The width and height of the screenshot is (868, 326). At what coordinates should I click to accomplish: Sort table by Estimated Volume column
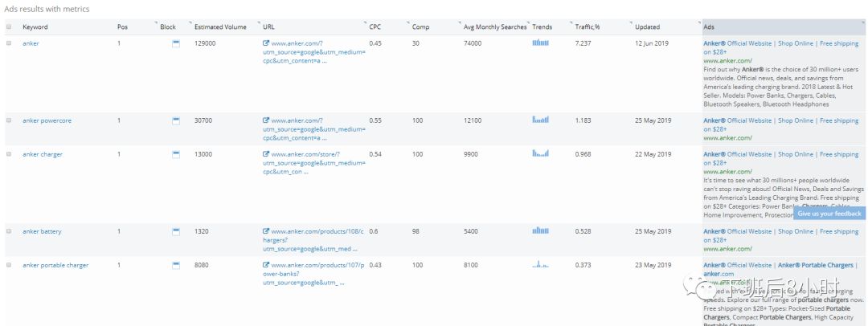pyautogui.click(x=220, y=26)
